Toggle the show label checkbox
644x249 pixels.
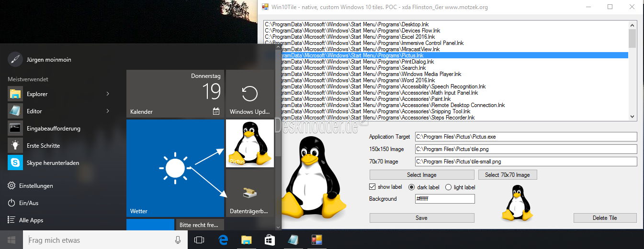pyautogui.click(x=373, y=187)
